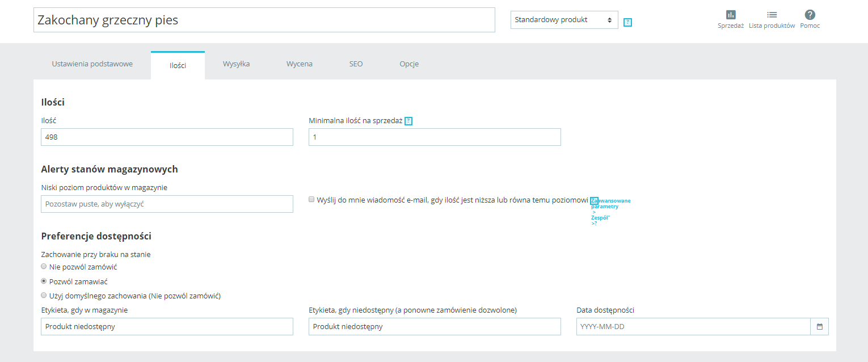Click the product name field

pyautogui.click(x=264, y=20)
